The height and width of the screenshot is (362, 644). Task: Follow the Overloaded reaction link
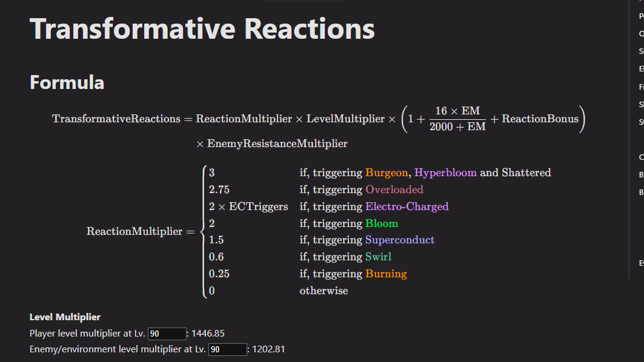pyautogui.click(x=394, y=189)
